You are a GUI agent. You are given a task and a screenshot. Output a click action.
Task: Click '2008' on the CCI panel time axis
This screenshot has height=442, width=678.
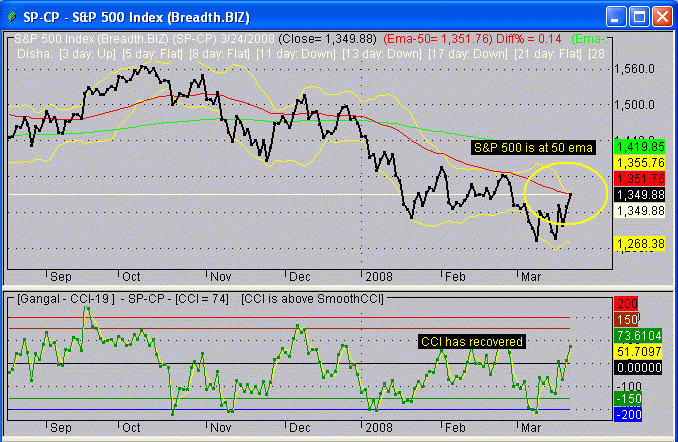tap(379, 428)
